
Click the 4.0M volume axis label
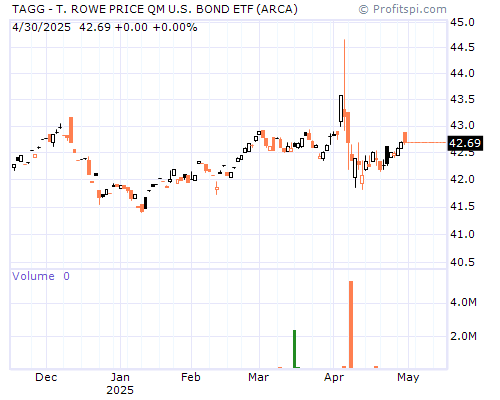(x=463, y=302)
